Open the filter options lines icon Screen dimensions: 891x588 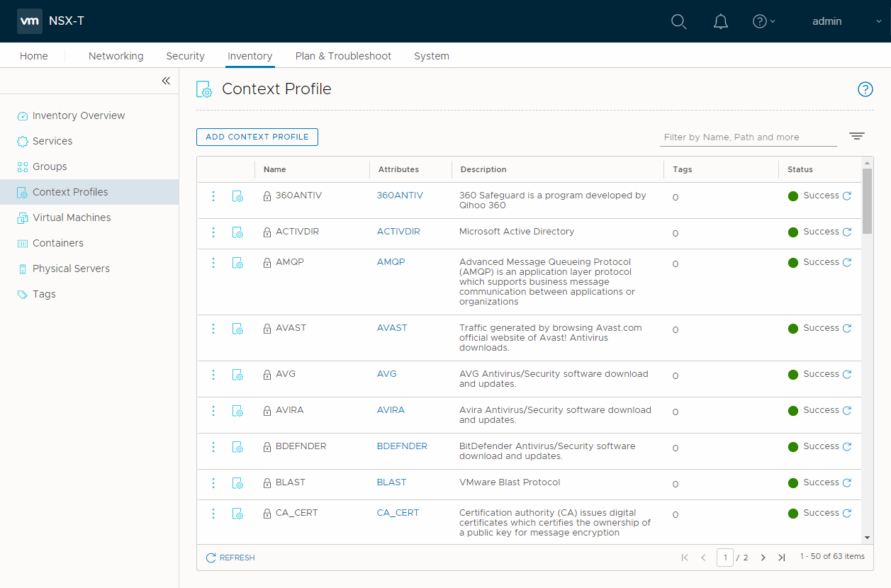coord(857,137)
